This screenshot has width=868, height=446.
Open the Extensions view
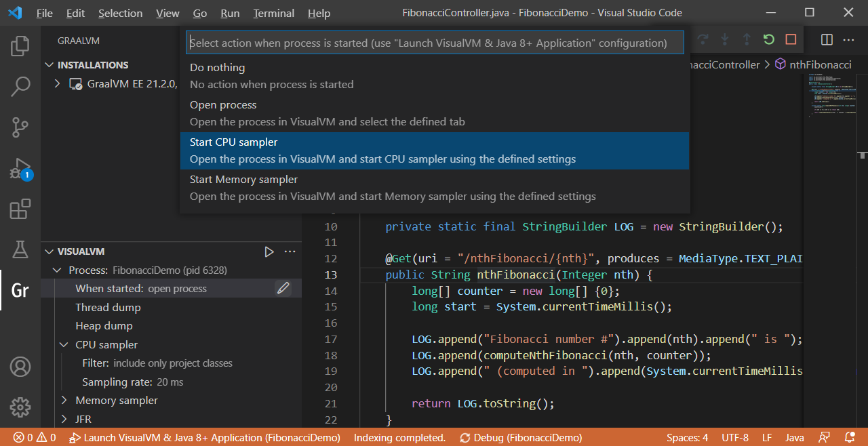coord(20,209)
